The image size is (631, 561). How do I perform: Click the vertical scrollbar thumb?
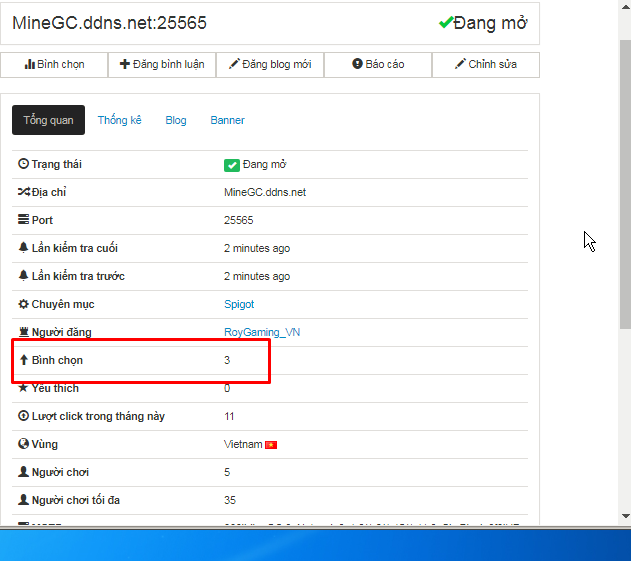click(625, 184)
